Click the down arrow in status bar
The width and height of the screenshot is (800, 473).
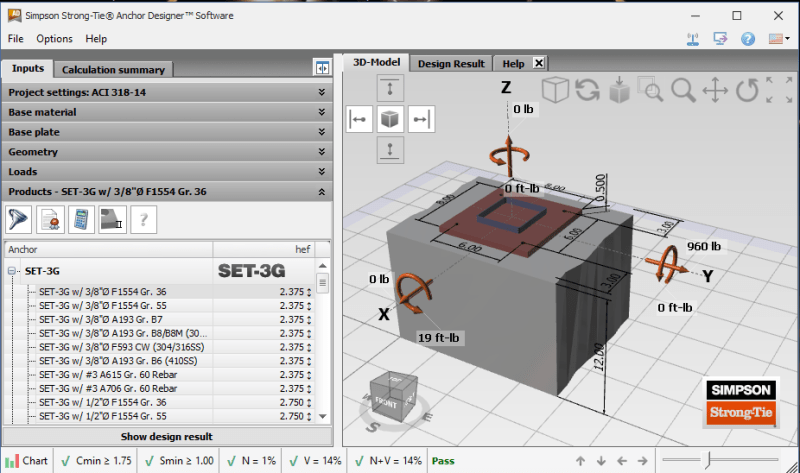601,461
